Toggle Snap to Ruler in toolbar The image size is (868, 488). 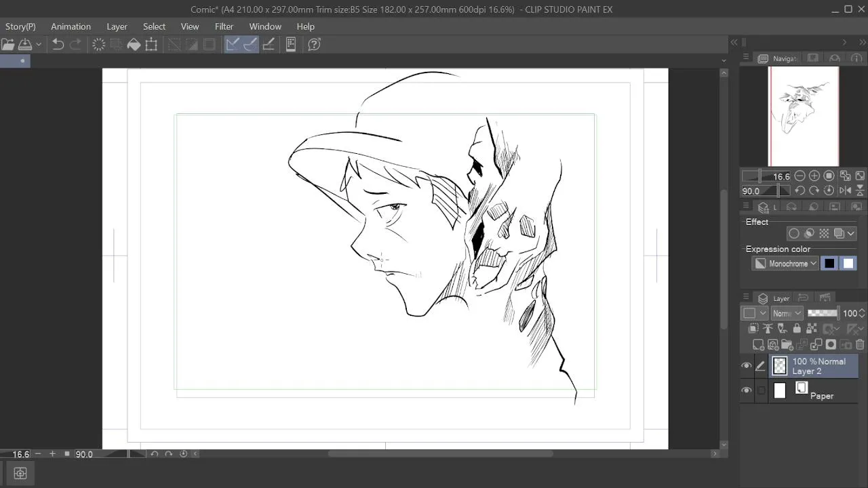coord(233,45)
